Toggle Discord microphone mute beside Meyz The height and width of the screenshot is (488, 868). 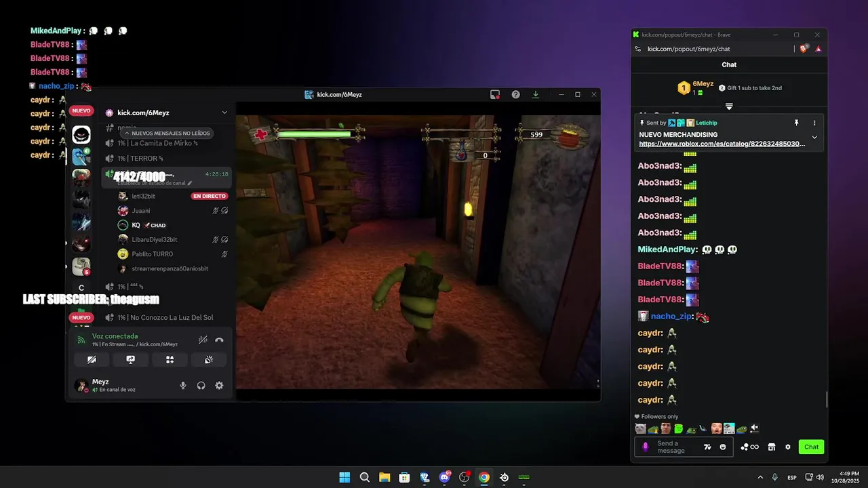point(182,386)
